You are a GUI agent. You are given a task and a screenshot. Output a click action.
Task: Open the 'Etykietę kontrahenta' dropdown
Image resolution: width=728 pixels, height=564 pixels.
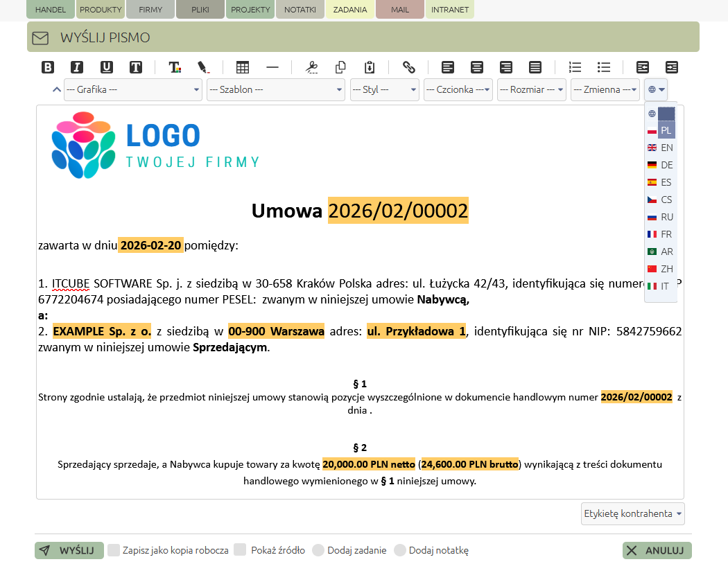(633, 513)
